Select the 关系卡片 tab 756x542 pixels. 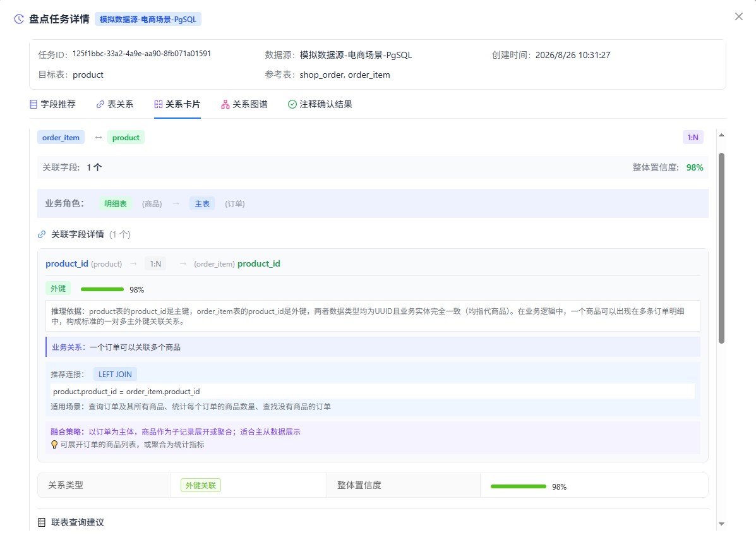pyautogui.click(x=177, y=104)
